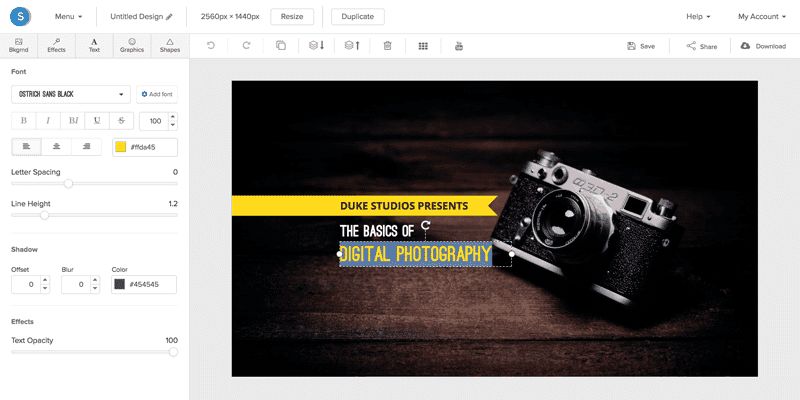Toggle strikethrough text formatting

click(x=121, y=121)
